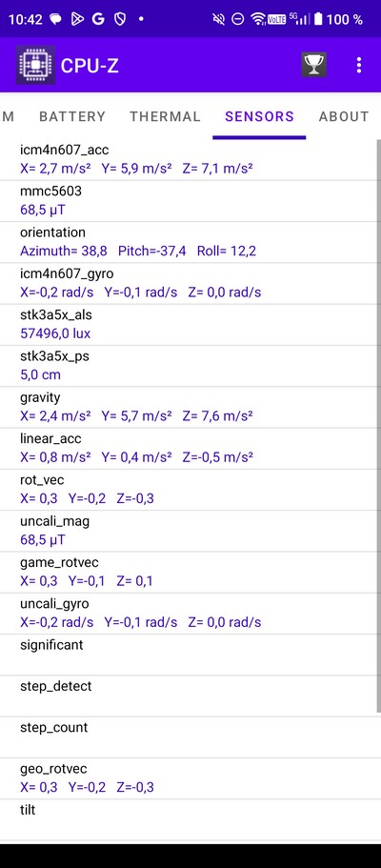The image size is (381, 868).
Task: Select the tilt sensor row
Action: 189,819
